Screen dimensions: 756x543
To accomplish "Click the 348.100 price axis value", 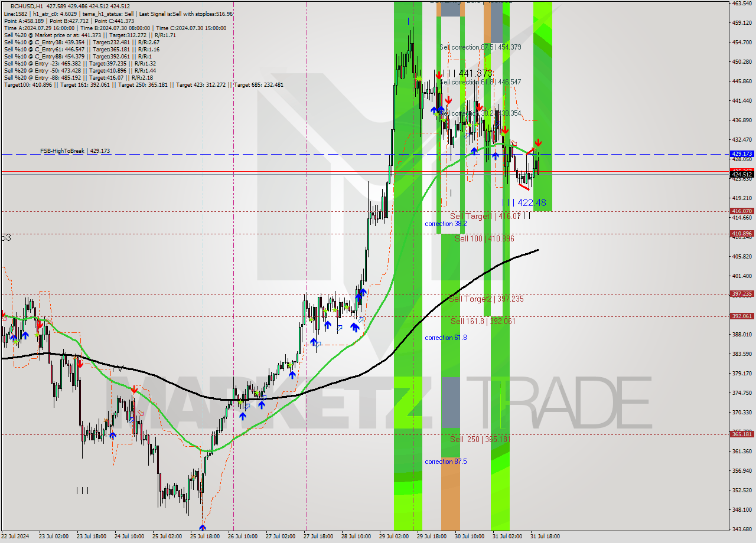I will point(742,509).
